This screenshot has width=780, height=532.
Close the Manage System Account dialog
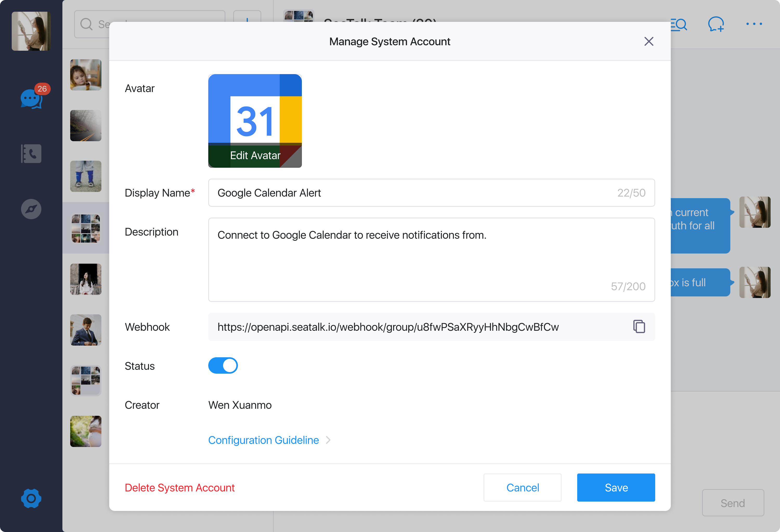pyautogui.click(x=649, y=42)
